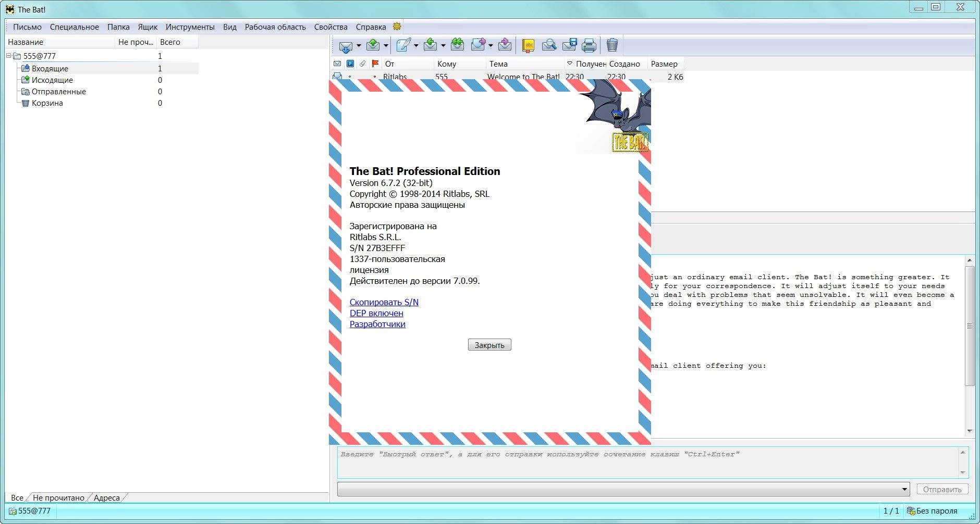Open the Рабочая область menu
Screen dimensions: 980x524
coord(275,27)
